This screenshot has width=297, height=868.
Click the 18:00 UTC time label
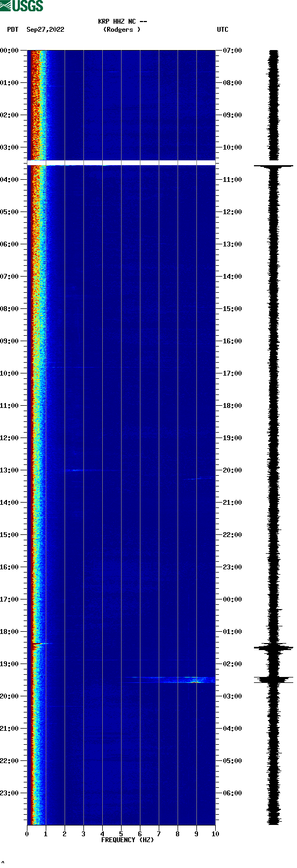pos(232,406)
